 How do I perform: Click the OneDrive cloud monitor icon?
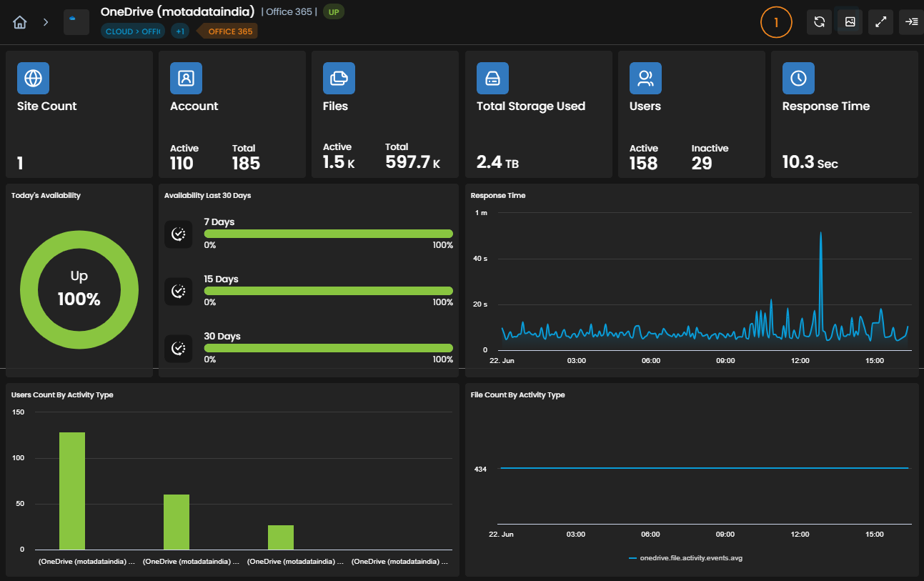pyautogui.click(x=76, y=22)
